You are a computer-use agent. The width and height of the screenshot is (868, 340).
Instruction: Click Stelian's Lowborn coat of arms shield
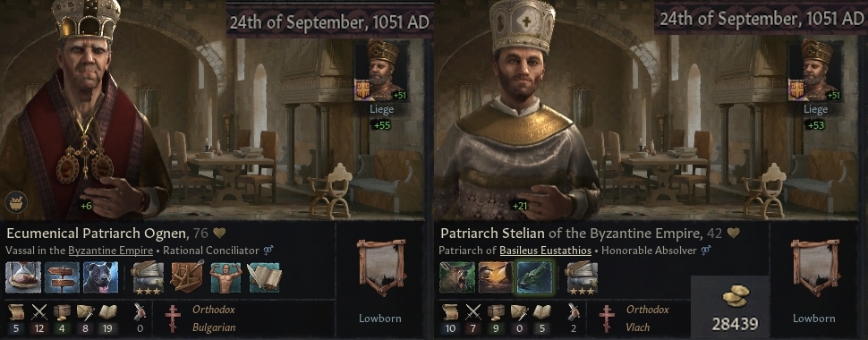813,268
